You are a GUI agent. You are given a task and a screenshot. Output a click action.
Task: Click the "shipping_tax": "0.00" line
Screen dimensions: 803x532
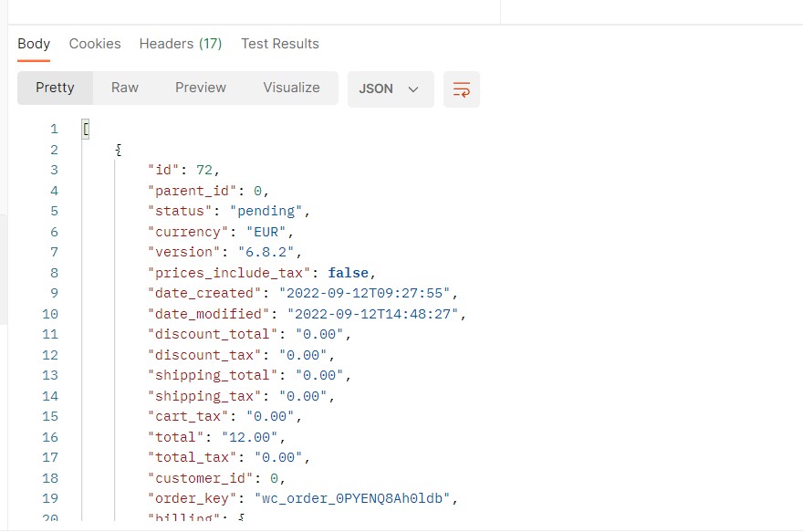click(x=241, y=396)
